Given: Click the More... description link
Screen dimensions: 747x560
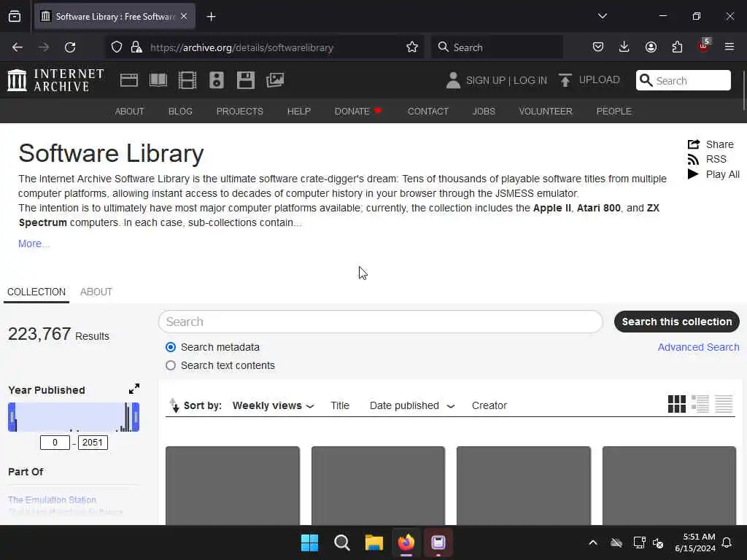Looking at the screenshot, I should pos(34,244).
